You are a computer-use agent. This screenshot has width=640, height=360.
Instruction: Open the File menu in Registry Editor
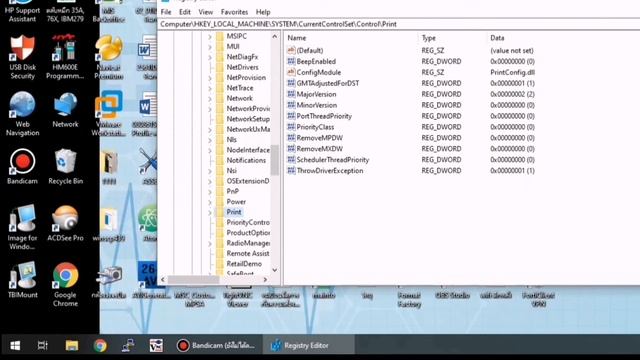(x=166, y=12)
